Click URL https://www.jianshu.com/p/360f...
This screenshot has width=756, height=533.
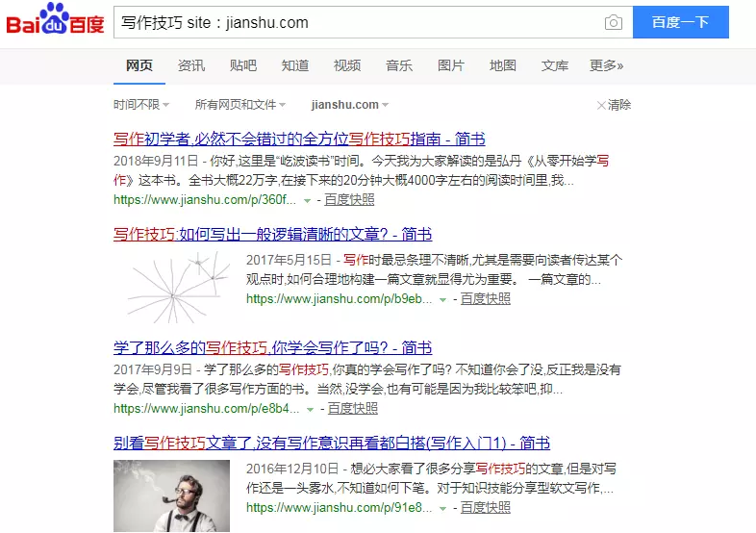pos(205,200)
